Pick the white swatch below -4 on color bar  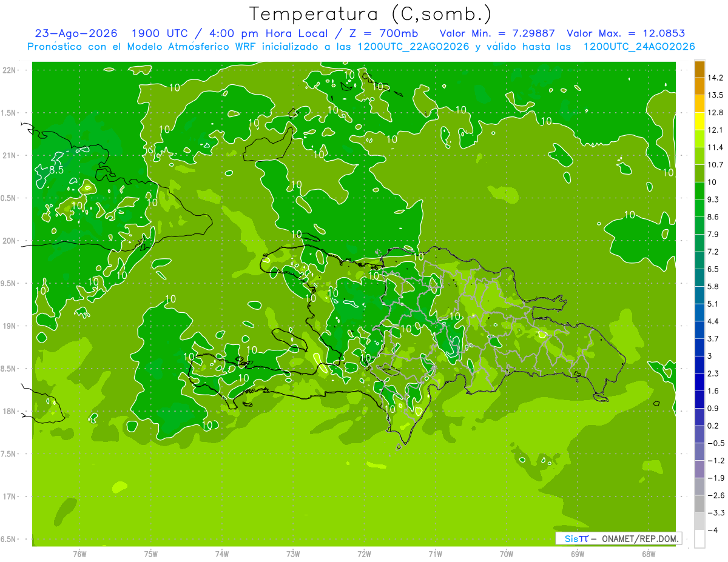(x=699, y=539)
